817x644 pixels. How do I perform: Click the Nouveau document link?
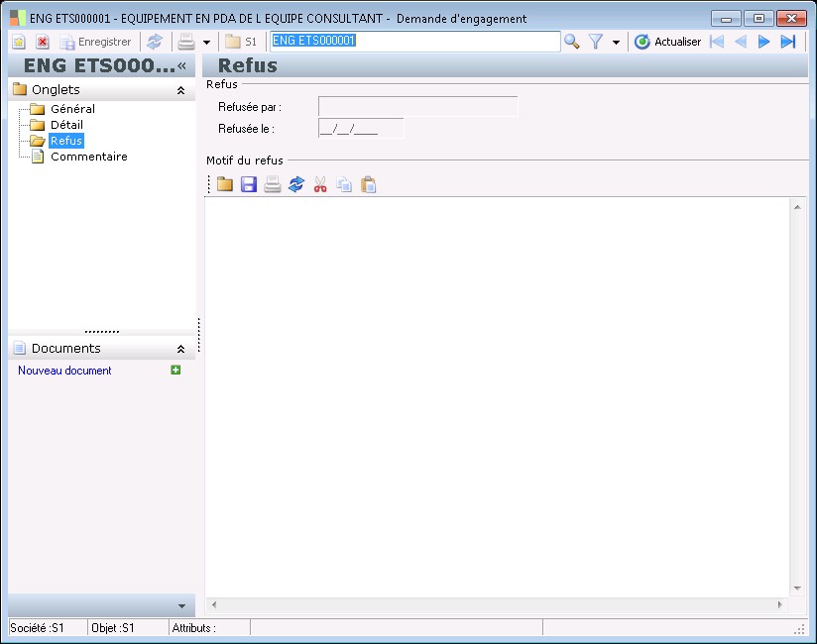[64, 371]
